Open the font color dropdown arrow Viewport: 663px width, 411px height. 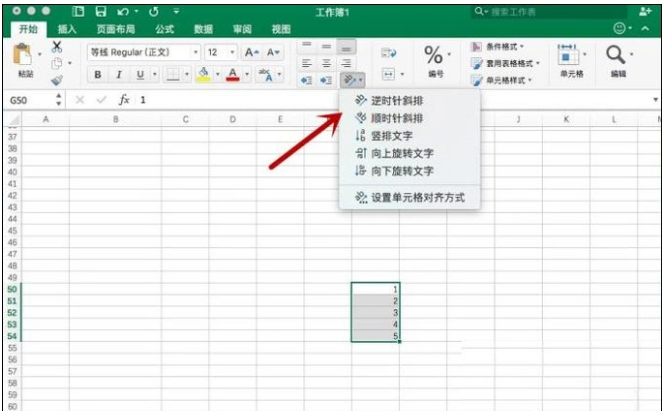tap(247, 75)
